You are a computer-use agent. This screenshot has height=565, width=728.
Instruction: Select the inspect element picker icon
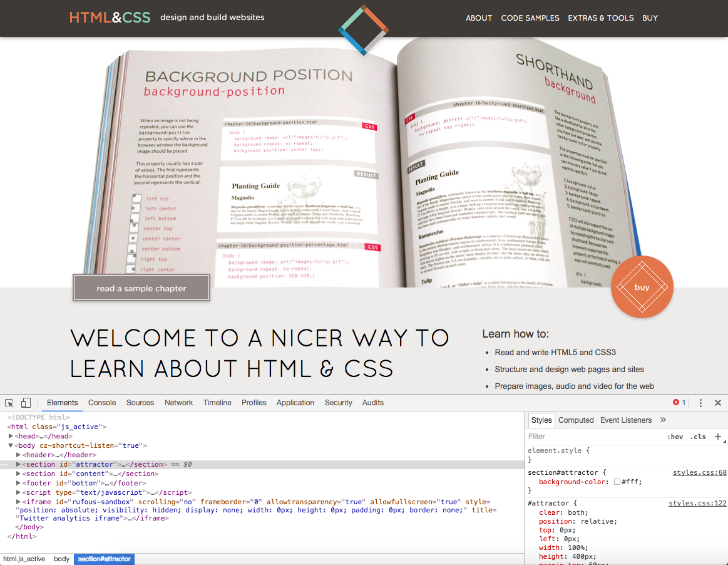click(9, 403)
